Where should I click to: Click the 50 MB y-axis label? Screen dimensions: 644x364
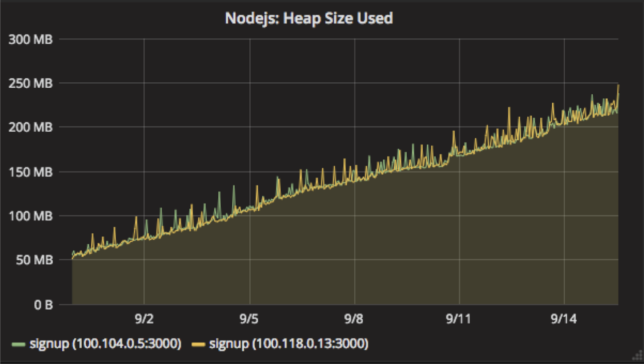click(x=34, y=260)
